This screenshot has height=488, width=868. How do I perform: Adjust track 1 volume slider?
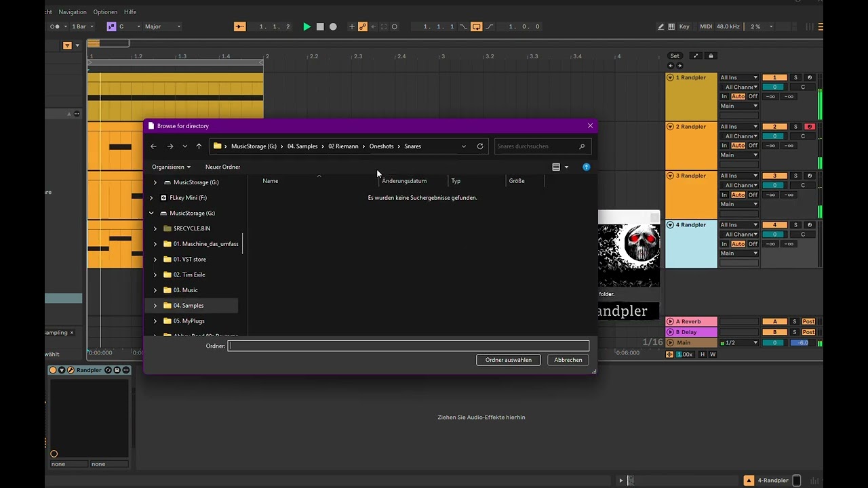click(x=774, y=87)
